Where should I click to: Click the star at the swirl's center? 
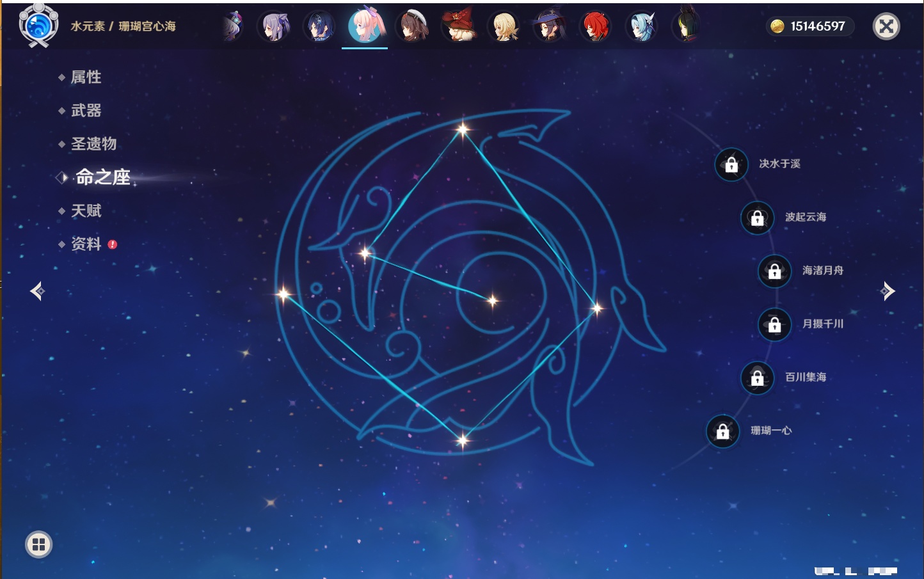pos(492,300)
